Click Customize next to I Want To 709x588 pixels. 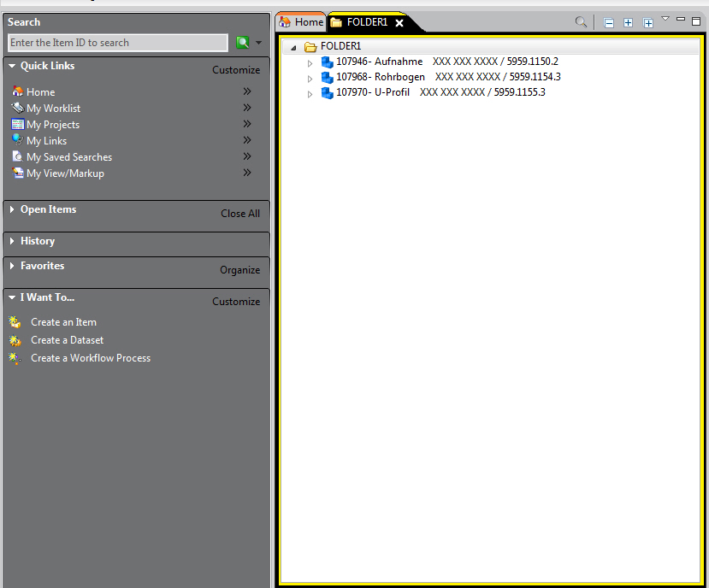(x=236, y=302)
